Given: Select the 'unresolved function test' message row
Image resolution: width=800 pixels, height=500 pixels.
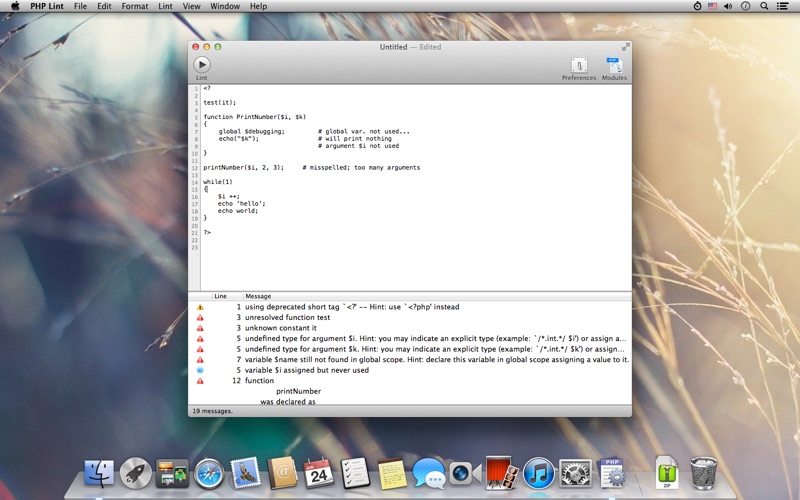Looking at the screenshot, I should point(410,317).
